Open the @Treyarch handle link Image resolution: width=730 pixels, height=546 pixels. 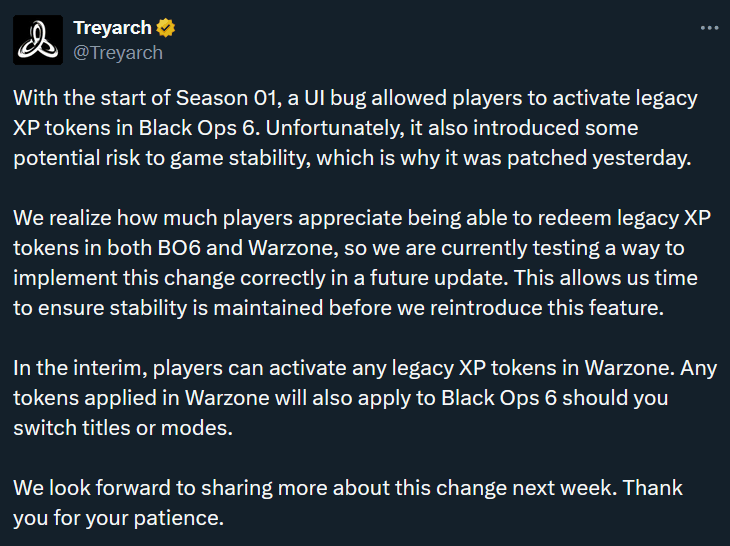pos(117,51)
